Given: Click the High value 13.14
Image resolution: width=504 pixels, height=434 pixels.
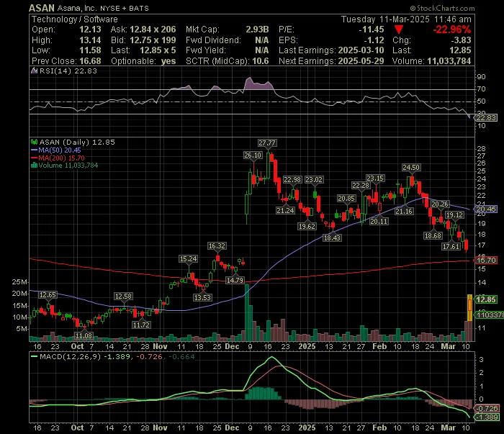Looking at the screenshot, I should point(90,40).
